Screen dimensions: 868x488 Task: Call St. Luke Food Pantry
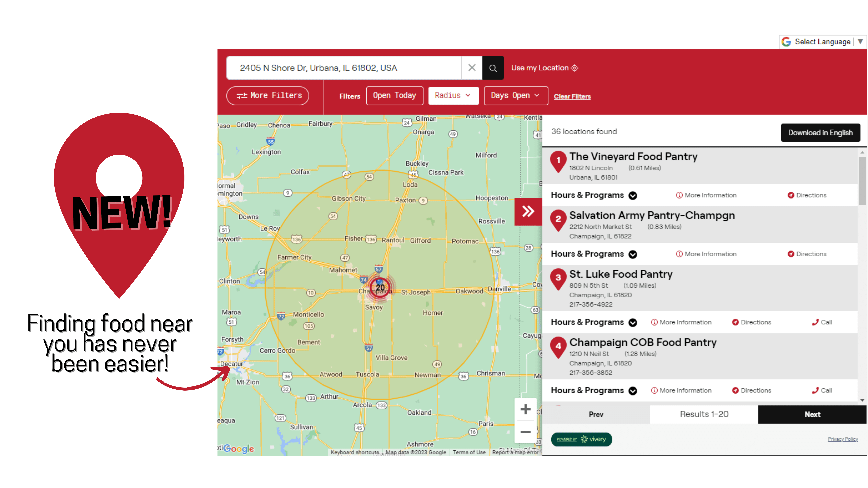click(822, 322)
